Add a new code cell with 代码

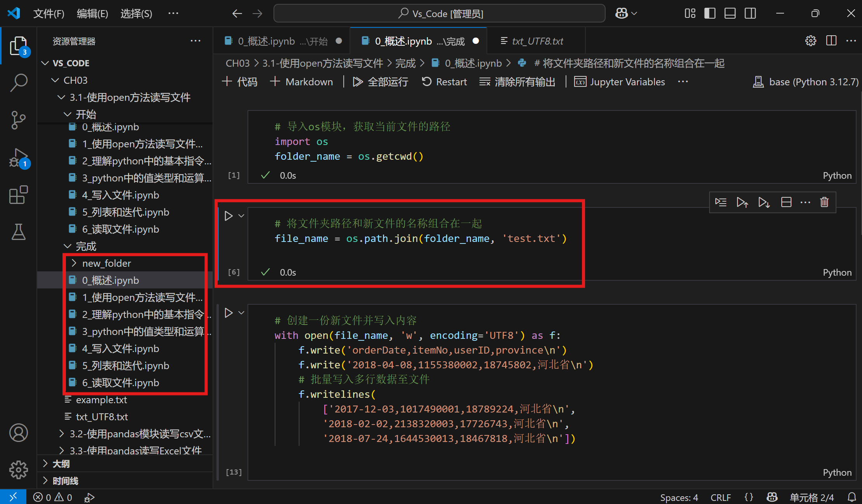point(240,82)
